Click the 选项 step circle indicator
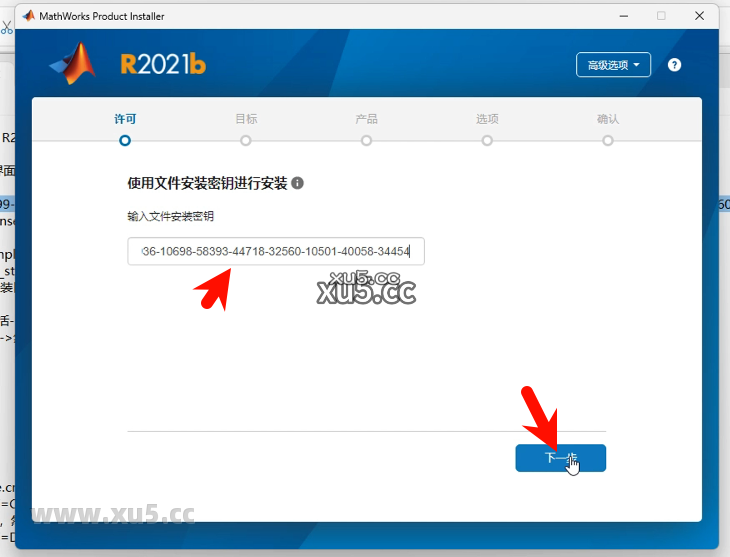The image size is (730, 557). point(487,141)
